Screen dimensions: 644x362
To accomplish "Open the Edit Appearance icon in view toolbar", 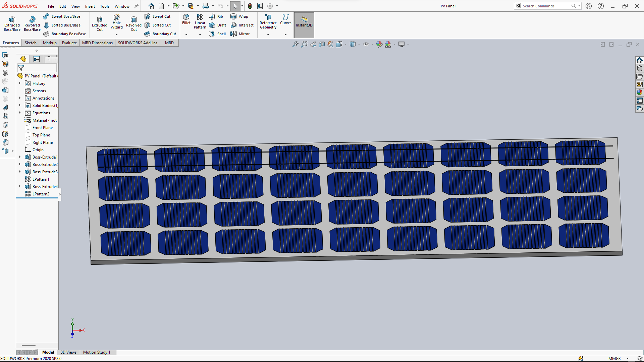I will [379, 44].
